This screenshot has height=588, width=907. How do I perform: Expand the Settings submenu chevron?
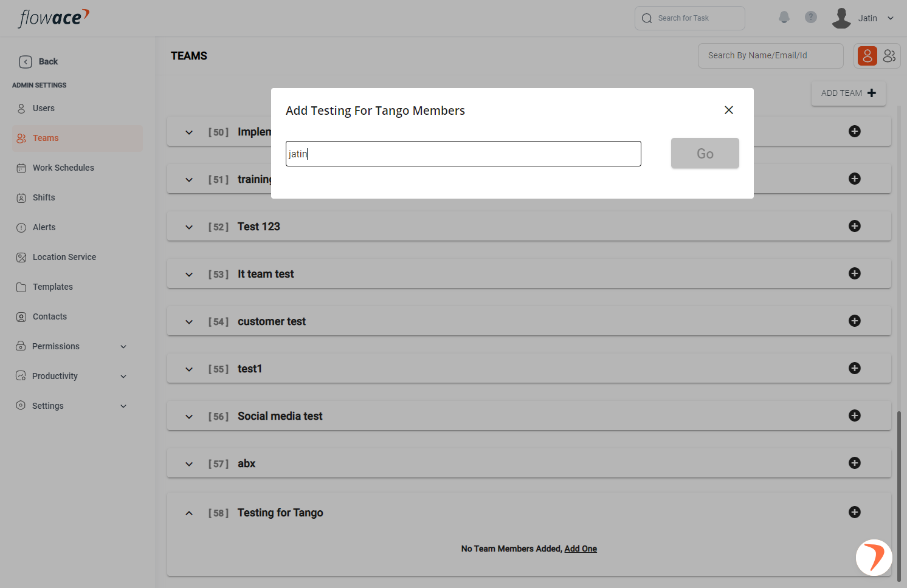coord(123,406)
